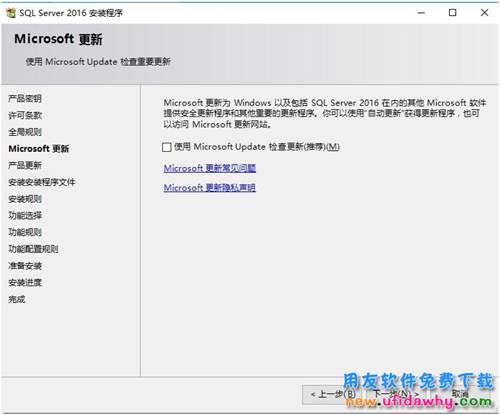Open Microsoft 更新常见问题 link
This screenshot has width=500, height=415.
(x=209, y=168)
